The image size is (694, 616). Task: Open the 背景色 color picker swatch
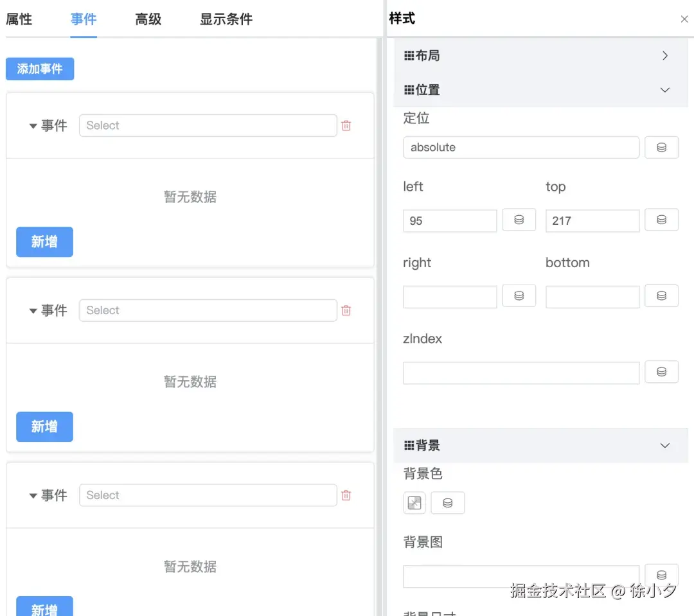(414, 503)
